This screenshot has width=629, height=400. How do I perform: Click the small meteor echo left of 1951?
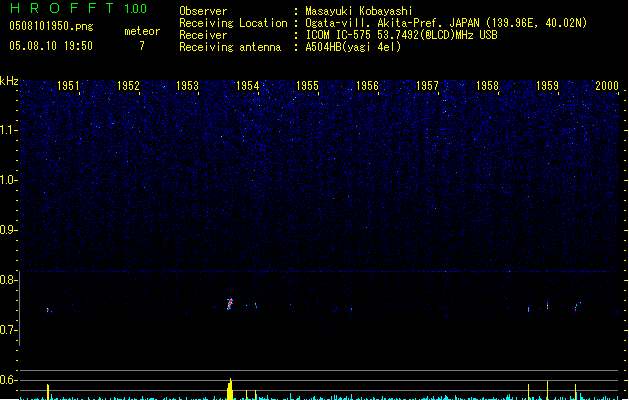48,310
